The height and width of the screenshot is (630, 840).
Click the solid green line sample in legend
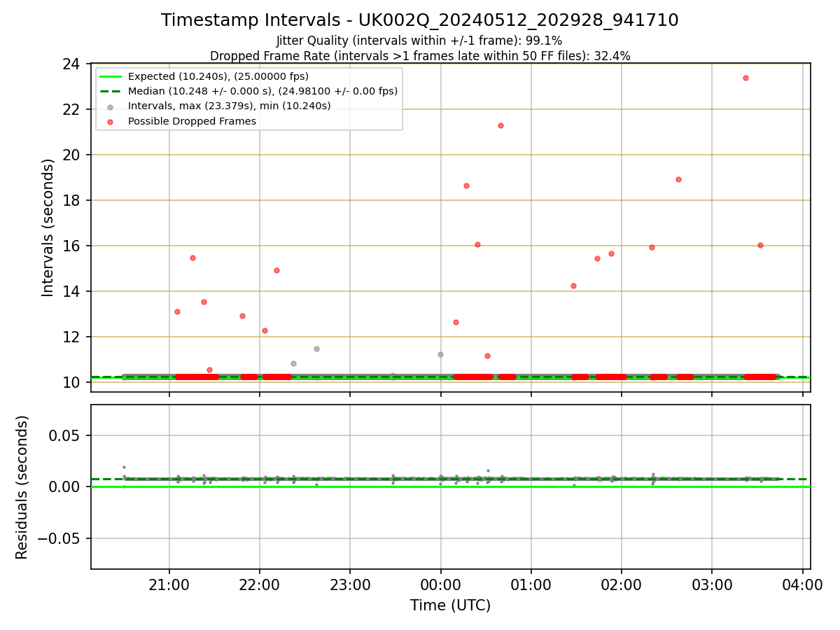[111, 76]
